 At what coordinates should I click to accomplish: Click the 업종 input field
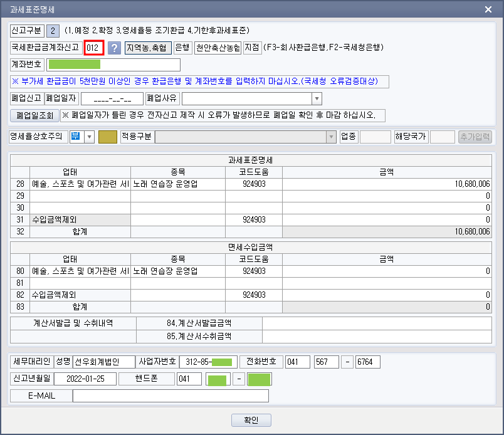(375, 137)
